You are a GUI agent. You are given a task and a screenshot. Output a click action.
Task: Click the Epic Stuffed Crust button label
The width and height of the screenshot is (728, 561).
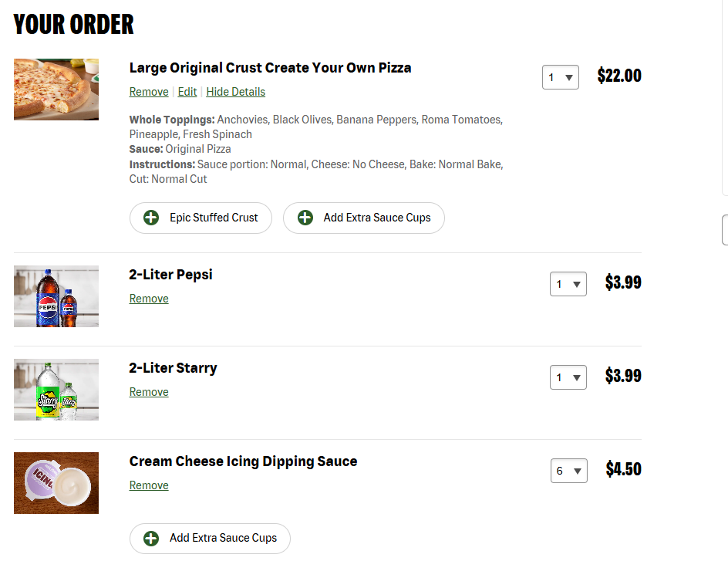click(x=214, y=218)
